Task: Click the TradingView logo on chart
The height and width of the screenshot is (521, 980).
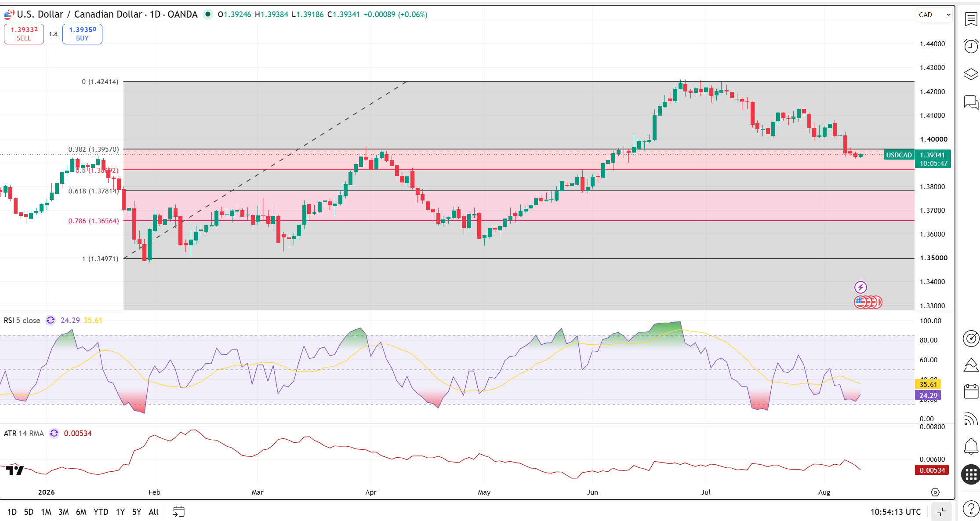Action: [x=15, y=470]
